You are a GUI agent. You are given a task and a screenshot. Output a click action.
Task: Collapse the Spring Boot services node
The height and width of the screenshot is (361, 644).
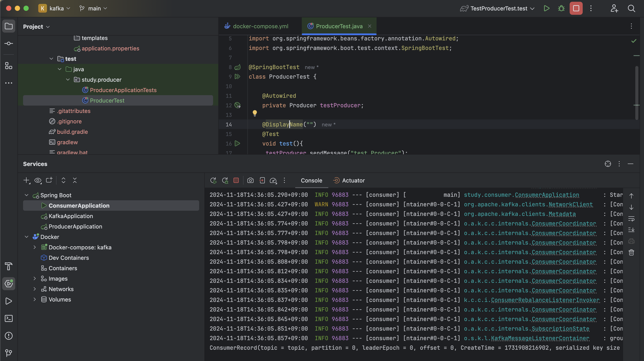(x=27, y=195)
